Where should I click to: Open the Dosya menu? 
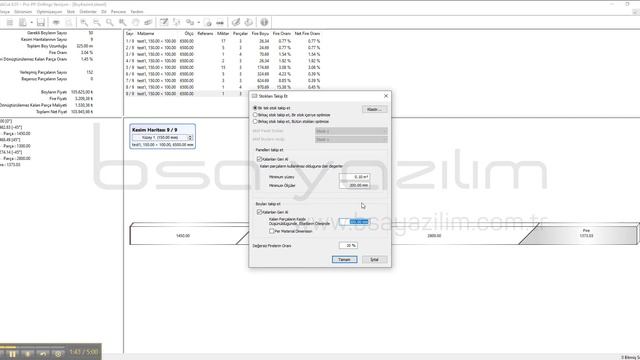click(x=4, y=12)
